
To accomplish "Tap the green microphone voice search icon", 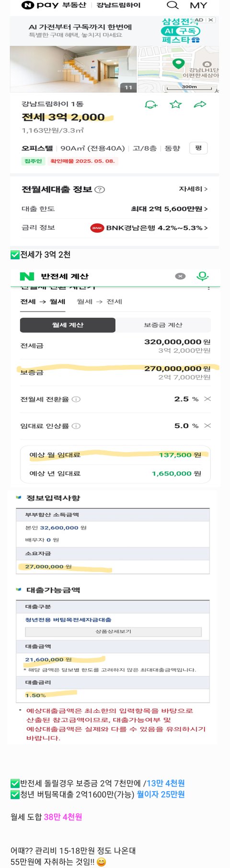I will click(203, 276).
